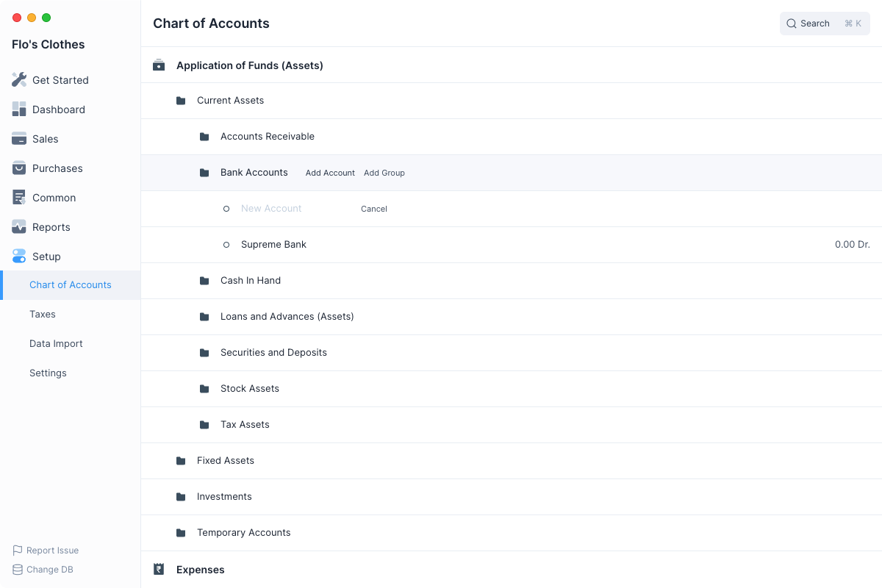Click the Sales card icon
Screen dimensions: 882x588
(x=19, y=139)
